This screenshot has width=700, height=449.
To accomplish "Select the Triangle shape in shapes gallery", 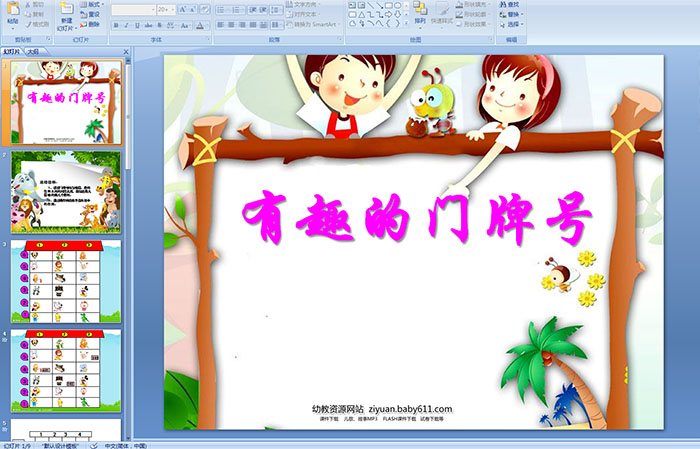I will 361,15.
